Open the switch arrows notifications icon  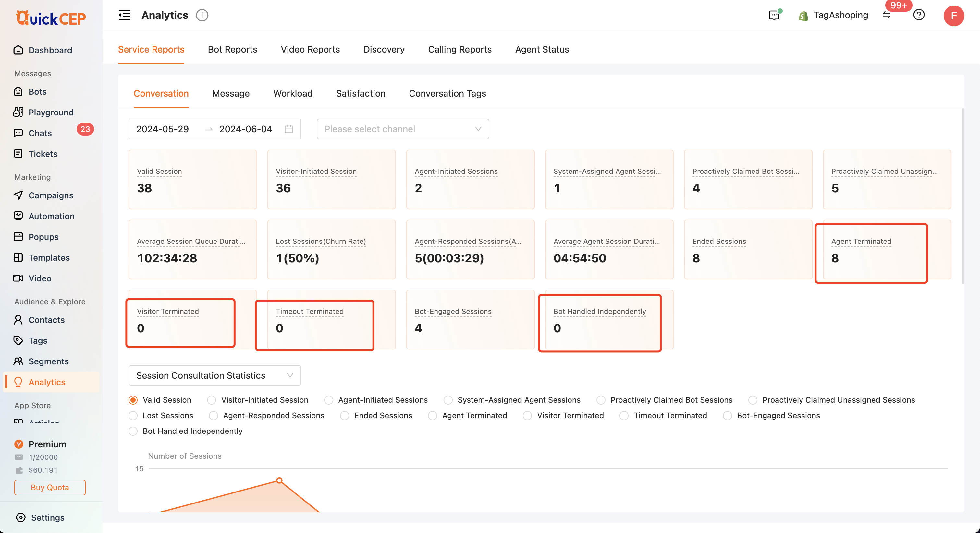(887, 15)
